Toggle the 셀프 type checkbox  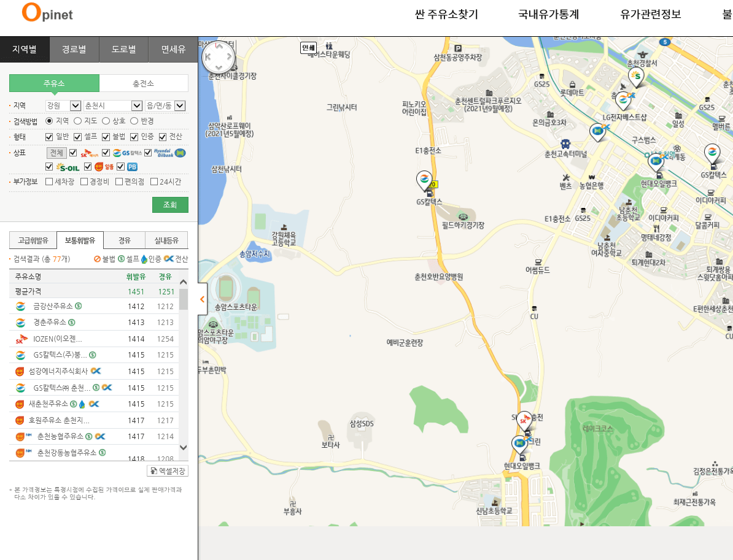coord(77,137)
